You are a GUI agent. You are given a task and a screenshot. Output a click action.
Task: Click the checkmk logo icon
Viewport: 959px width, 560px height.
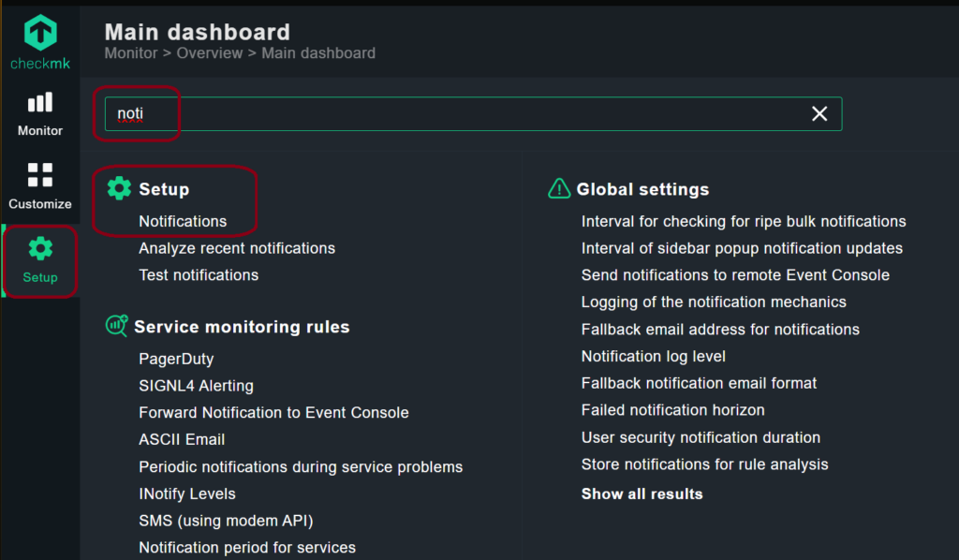click(40, 33)
